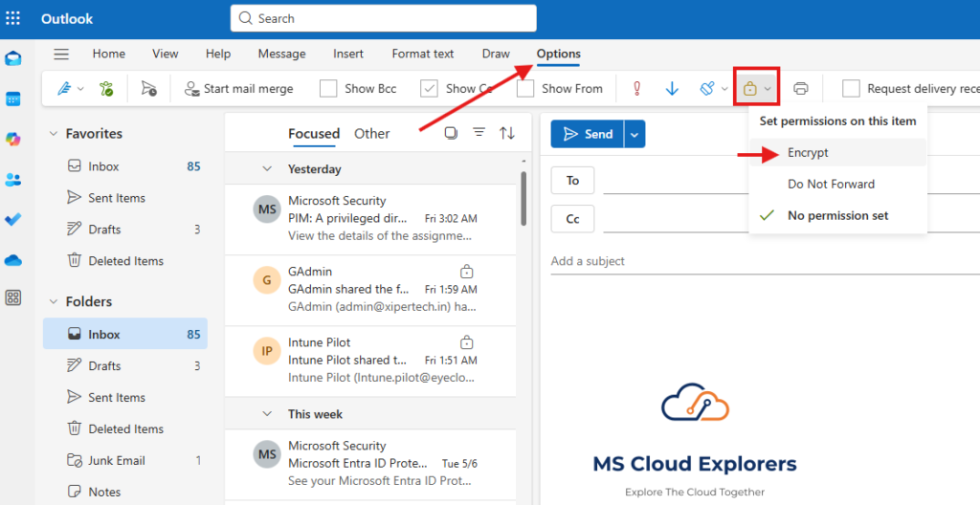
Task: Set high importance with the red exclamation icon
Action: tap(636, 89)
